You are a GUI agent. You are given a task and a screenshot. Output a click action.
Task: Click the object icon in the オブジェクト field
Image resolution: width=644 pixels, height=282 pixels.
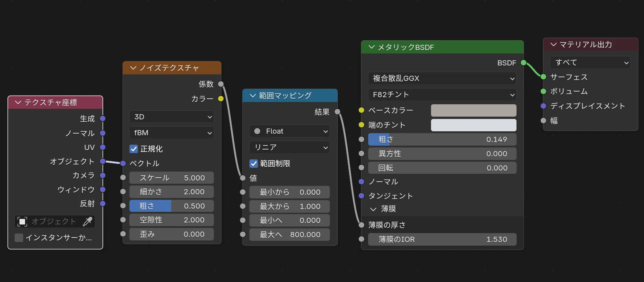tap(22, 221)
